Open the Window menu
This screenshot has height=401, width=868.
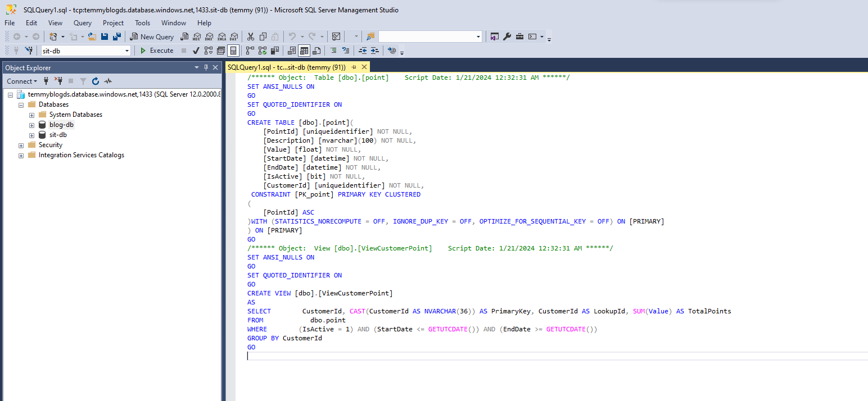point(174,23)
